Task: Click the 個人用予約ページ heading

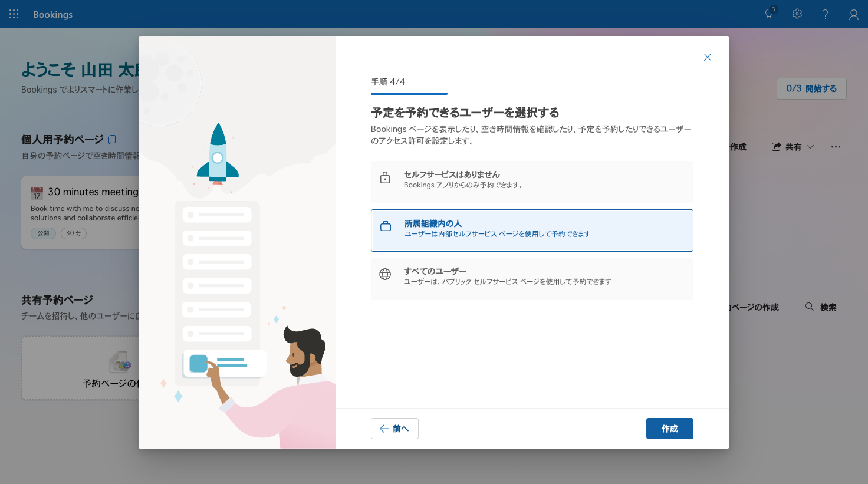Action: [x=63, y=140]
